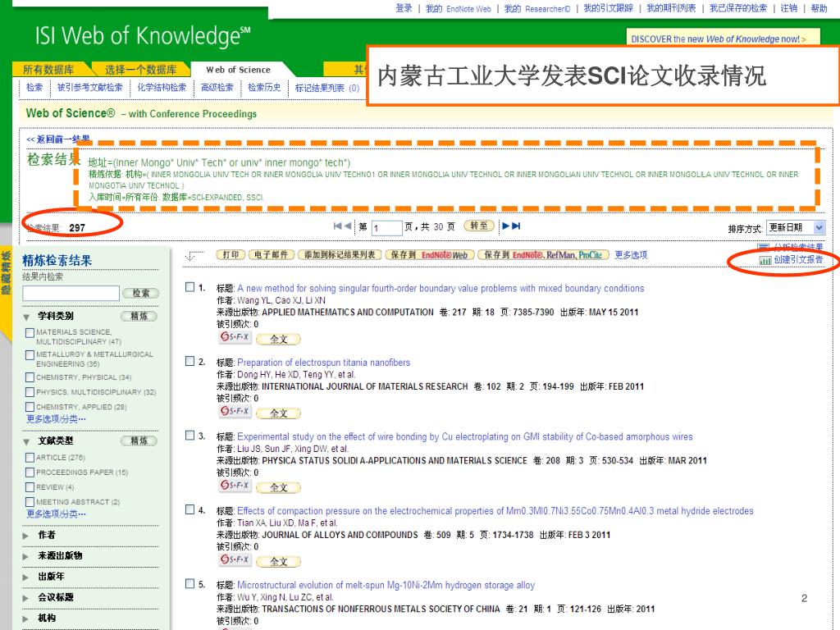Open the 标记结果列表 (0) sub-tab
The height and width of the screenshot is (630, 840).
[326, 88]
